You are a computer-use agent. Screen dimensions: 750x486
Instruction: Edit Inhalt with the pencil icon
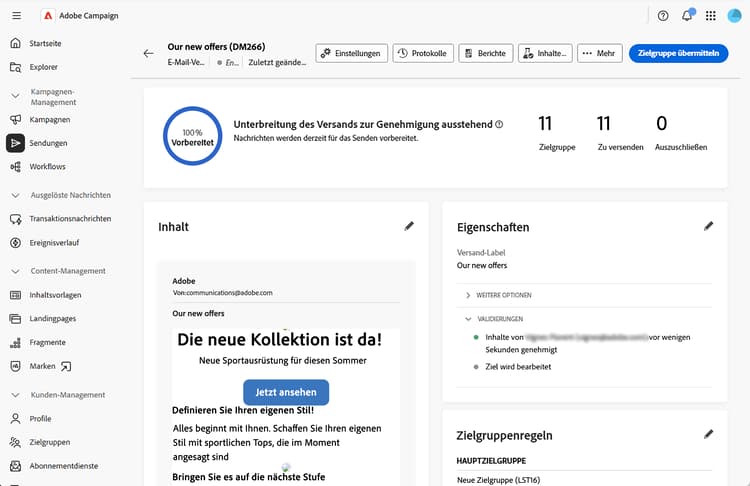(409, 226)
